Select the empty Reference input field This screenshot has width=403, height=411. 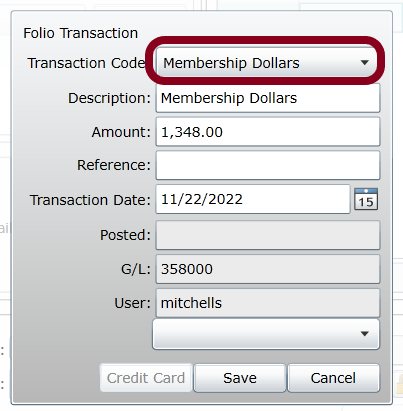coord(268,165)
